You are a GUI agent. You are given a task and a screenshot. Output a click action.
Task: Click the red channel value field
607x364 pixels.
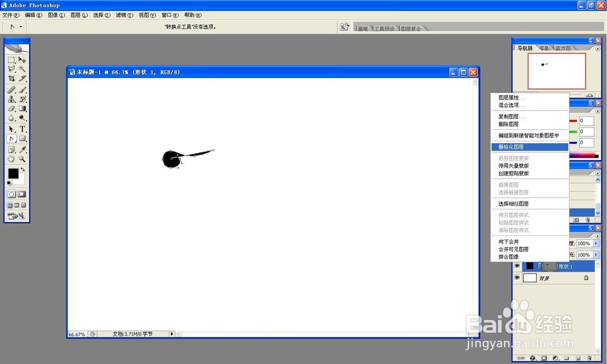[586, 121]
